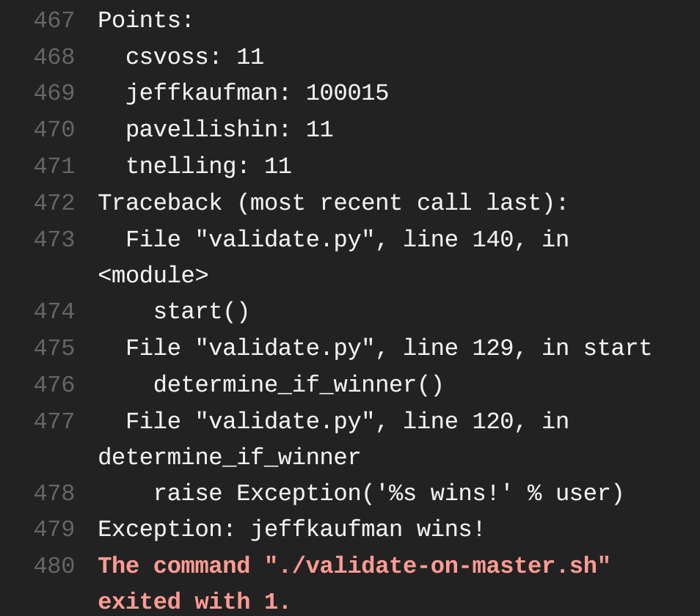Click the "determine_if_winner()" call line
The width and height of the screenshot is (700, 616).
pyautogui.click(x=298, y=385)
